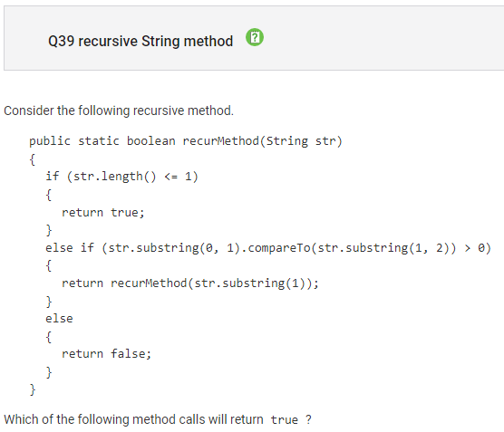Click the else if compareTo condition line
This screenshot has width=504, height=432.
tap(268, 248)
